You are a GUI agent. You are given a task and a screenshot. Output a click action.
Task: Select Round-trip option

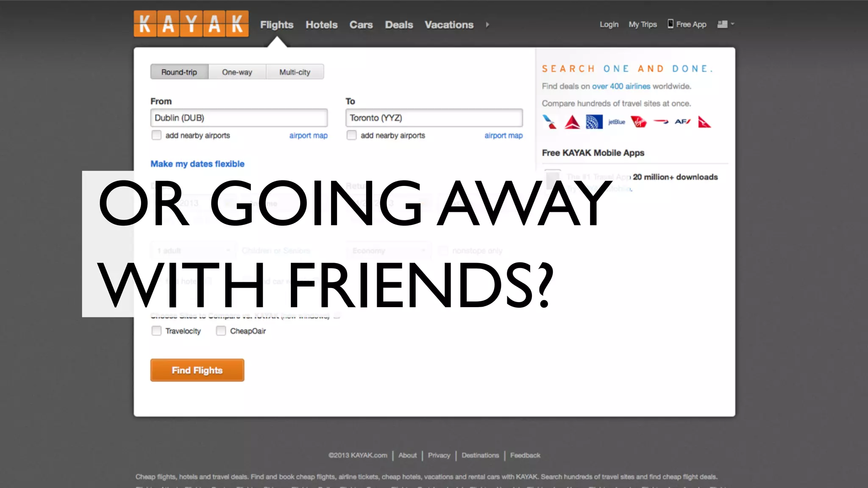pyautogui.click(x=179, y=72)
